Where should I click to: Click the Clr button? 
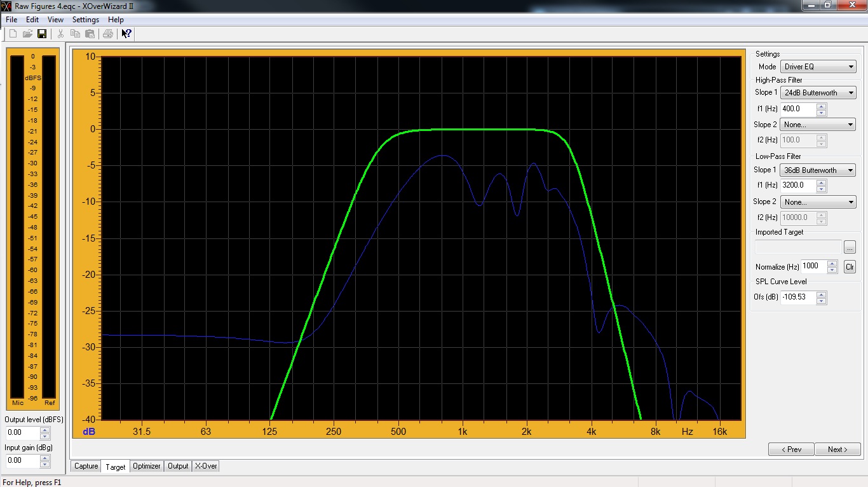(x=850, y=267)
